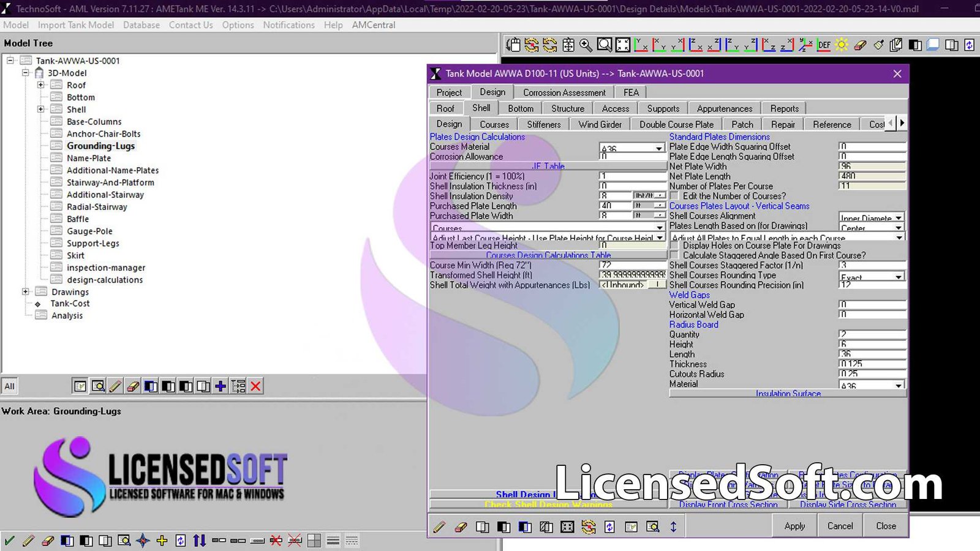Click the Courses Design Calculations Table button

point(548,255)
